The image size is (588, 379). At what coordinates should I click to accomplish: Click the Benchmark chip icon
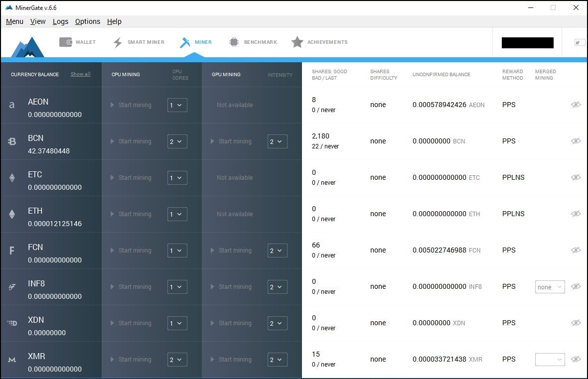click(234, 42)
